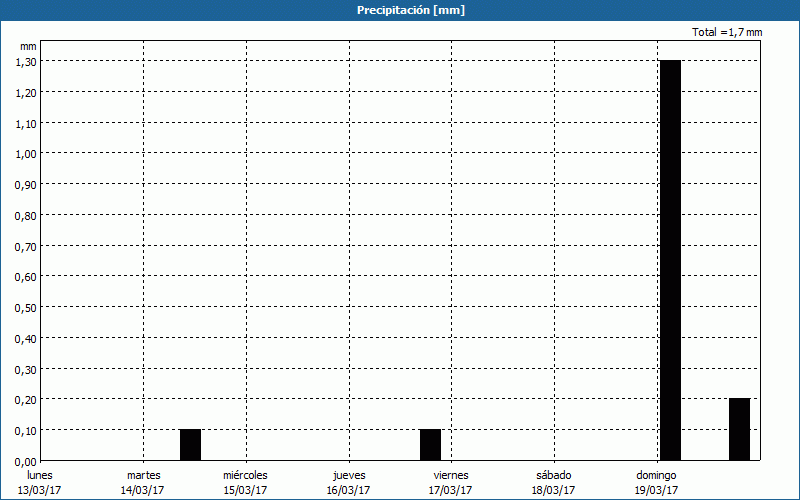This screenshot has height=500, width=800.
Task: Select the miércoles axis label
Action: coord(245,475)
